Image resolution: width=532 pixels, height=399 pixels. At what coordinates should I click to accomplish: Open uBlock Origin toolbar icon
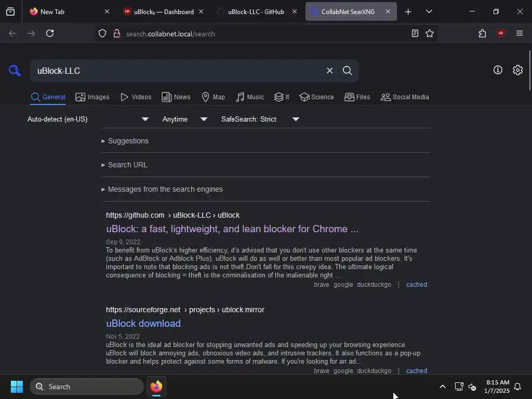[x=501, y=33]
